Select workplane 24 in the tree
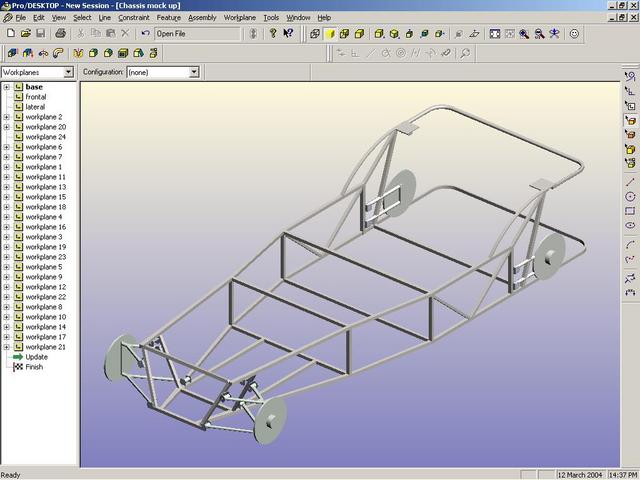The height and width of the screenshot is (480, 640). click(x=45, y=137)
